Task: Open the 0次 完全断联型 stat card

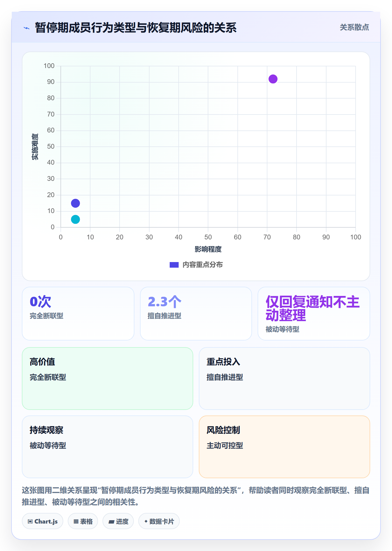Action: (78, 314)
